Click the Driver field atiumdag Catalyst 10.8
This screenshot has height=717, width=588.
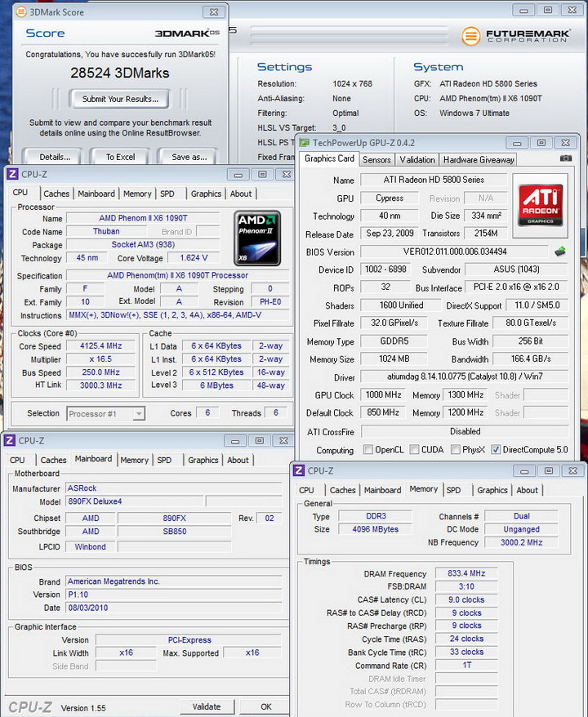point(465,376)
